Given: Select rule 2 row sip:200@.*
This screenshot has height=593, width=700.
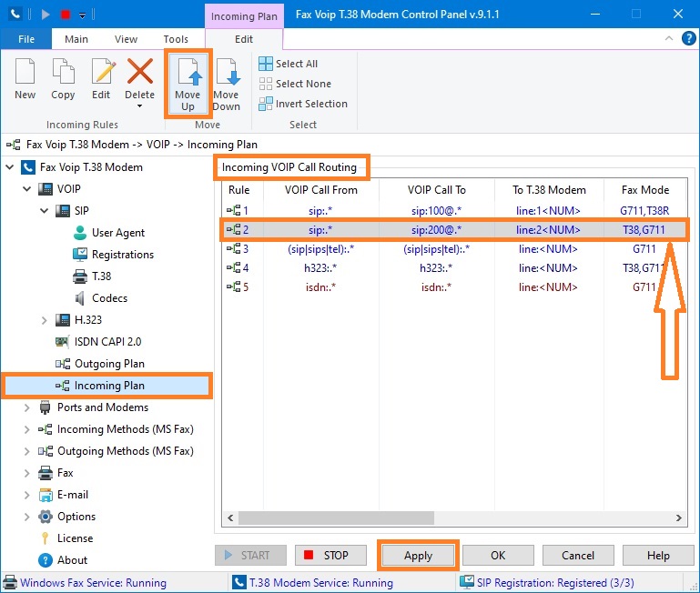Looking at the screenshot, I should pos(454,230).
